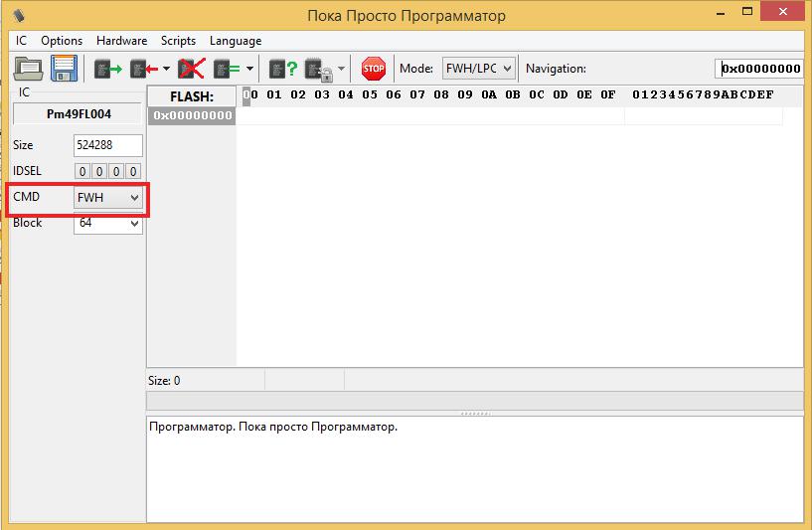Click the application icon in title bar
The width and height of the screenshot is (812, 530).
pos(19,15)
